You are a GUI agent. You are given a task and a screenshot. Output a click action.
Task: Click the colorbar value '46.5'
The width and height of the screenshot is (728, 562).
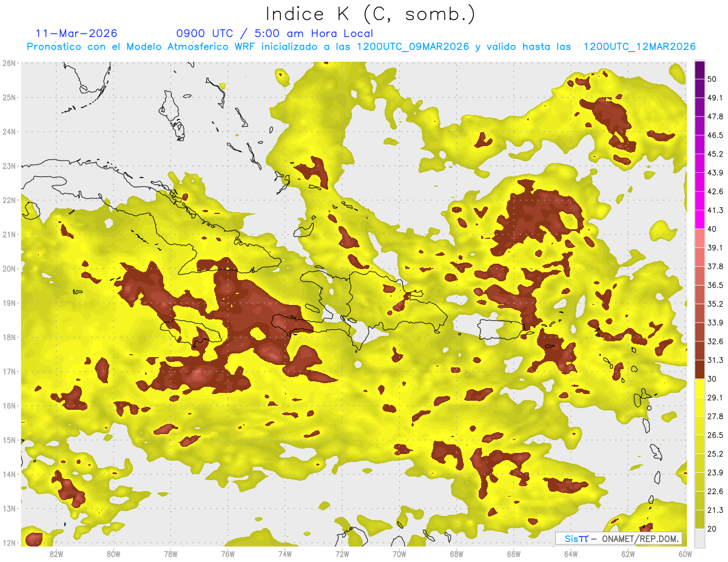[715, 135]
